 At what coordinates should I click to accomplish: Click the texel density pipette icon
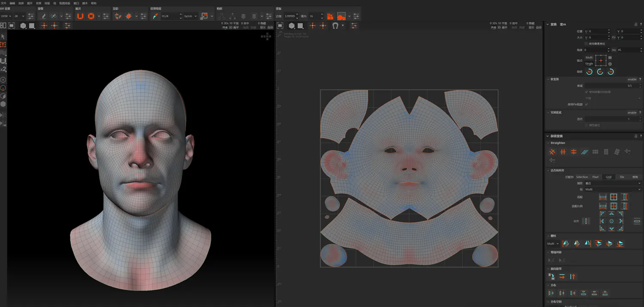[x=155, y=16]
